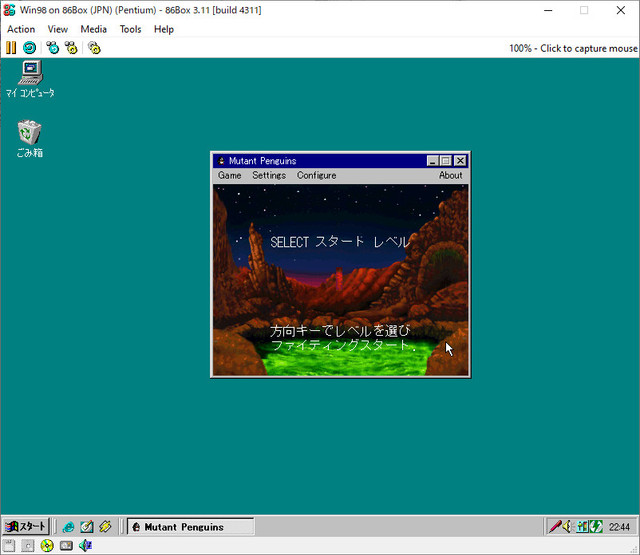Click the Mutant Penguins taskbar button
This screenshot has width=640, height=555.
pyautogui.click(x=191, y=527)
